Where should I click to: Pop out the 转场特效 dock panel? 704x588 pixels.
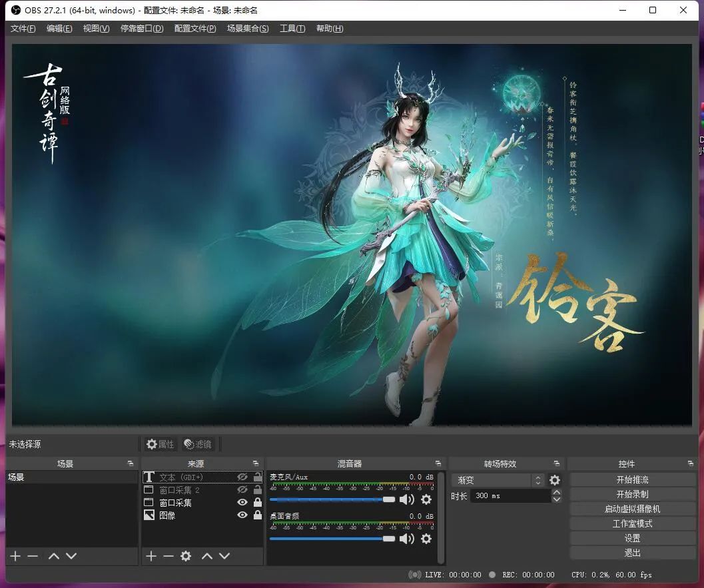(x=557, y=463)
